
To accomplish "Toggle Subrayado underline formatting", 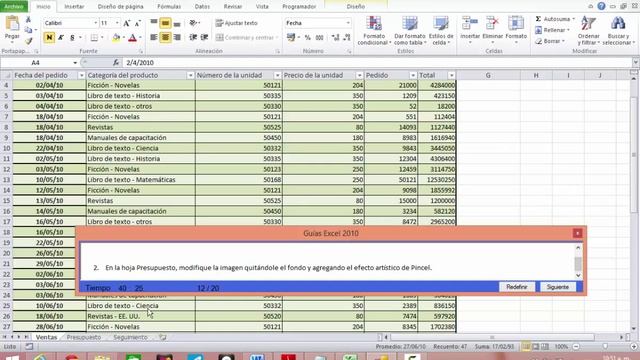I will [72, 38].
